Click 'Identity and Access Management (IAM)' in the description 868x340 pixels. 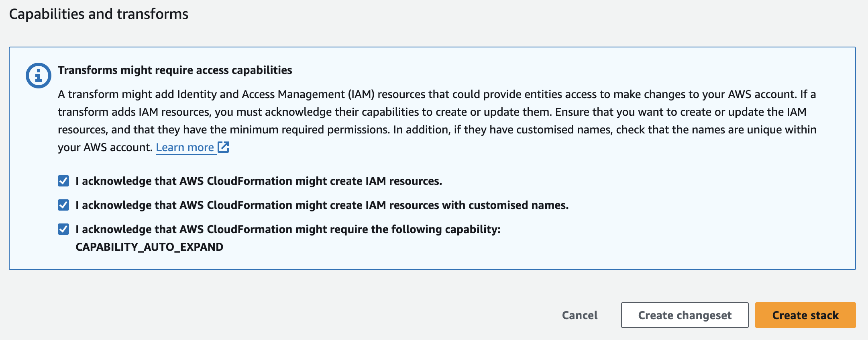click(x=276, y=94)
